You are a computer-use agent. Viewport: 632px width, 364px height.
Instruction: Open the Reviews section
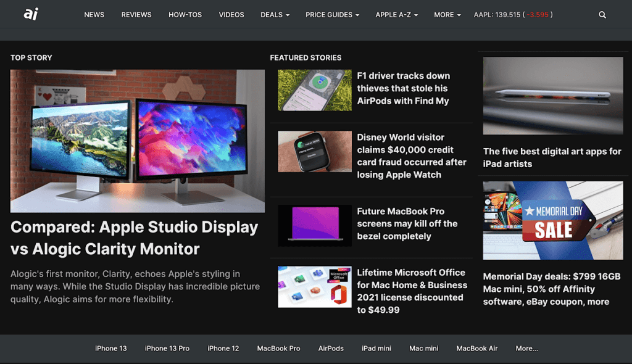pyautogui.click(x=136, y=15)
